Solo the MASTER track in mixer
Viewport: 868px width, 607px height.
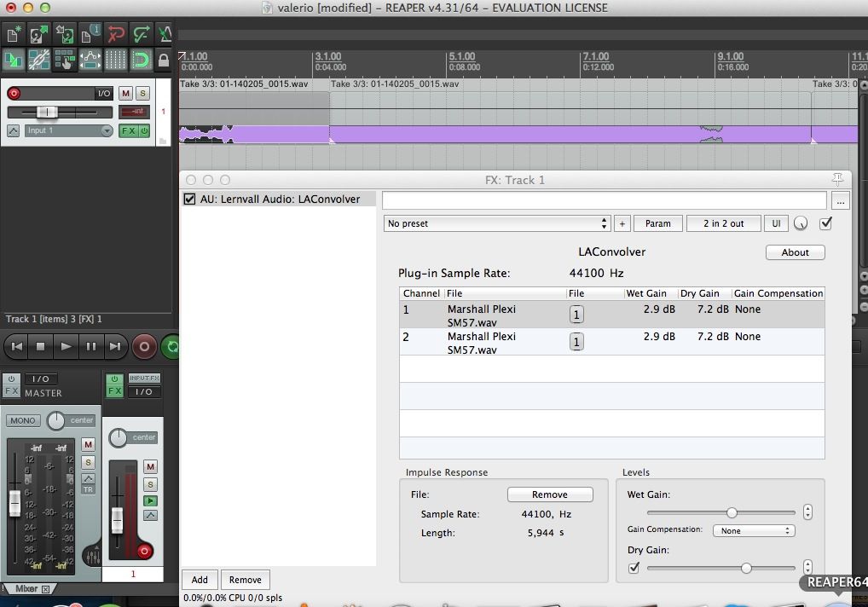pyautogui.click(x=88, y=462)
